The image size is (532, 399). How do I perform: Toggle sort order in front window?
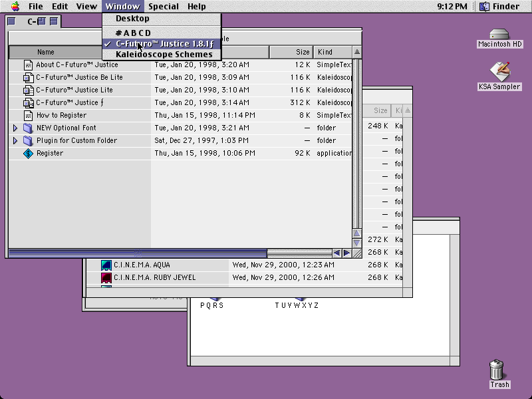pos(357,53)
